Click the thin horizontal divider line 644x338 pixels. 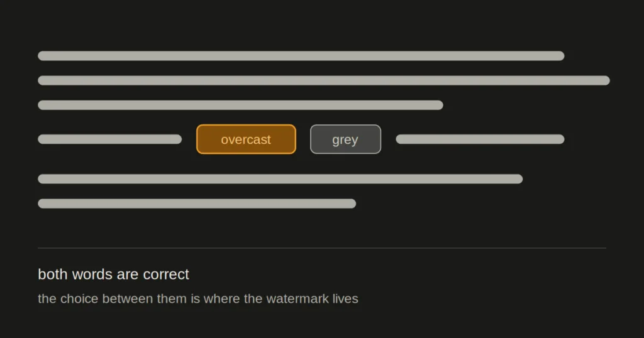(322, 248)
